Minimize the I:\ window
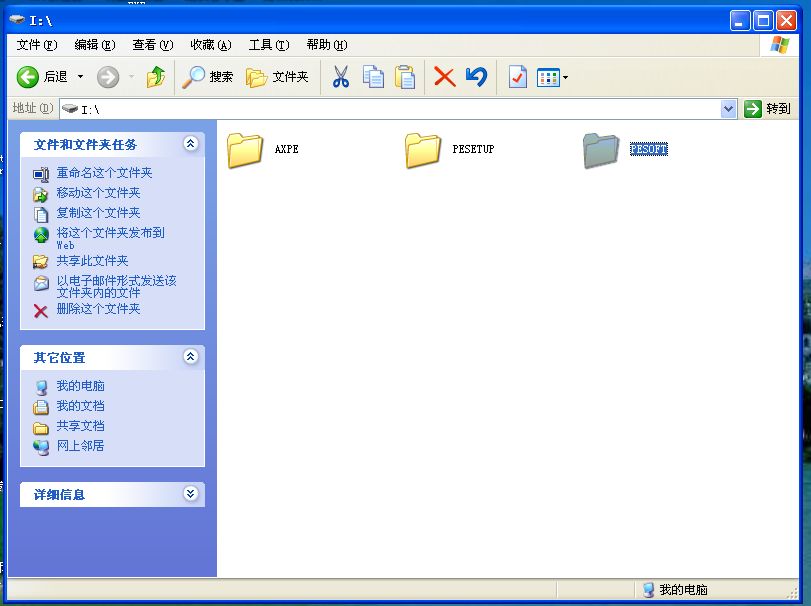 tap(740, 21)
